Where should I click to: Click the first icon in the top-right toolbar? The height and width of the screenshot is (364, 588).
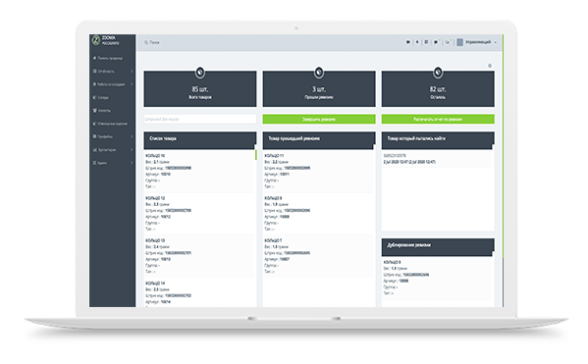(408, 42)
